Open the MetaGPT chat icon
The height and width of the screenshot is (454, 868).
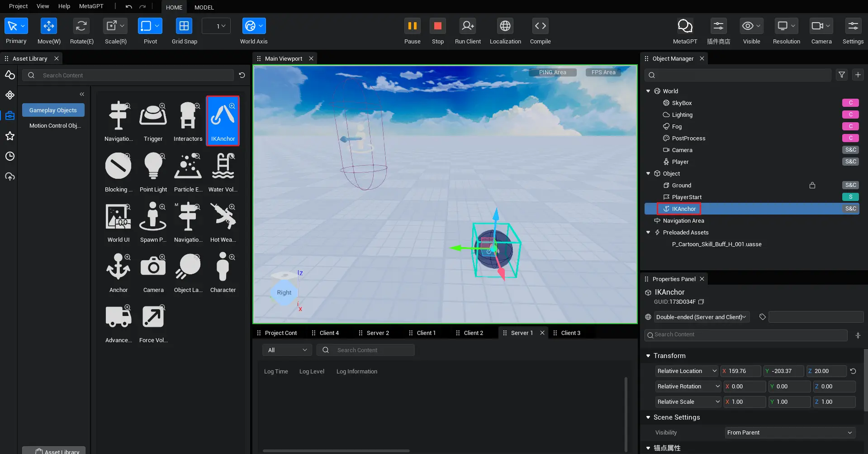685,26
